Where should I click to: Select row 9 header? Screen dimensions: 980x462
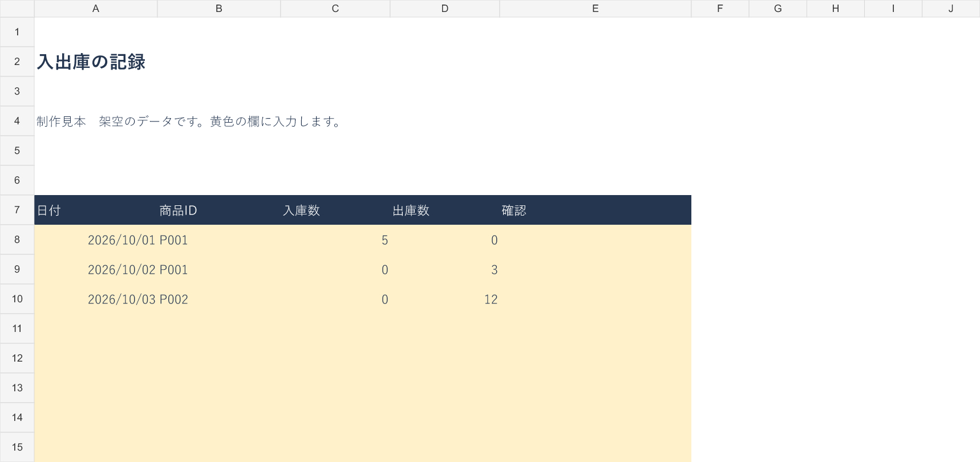[x=17, y=269]
